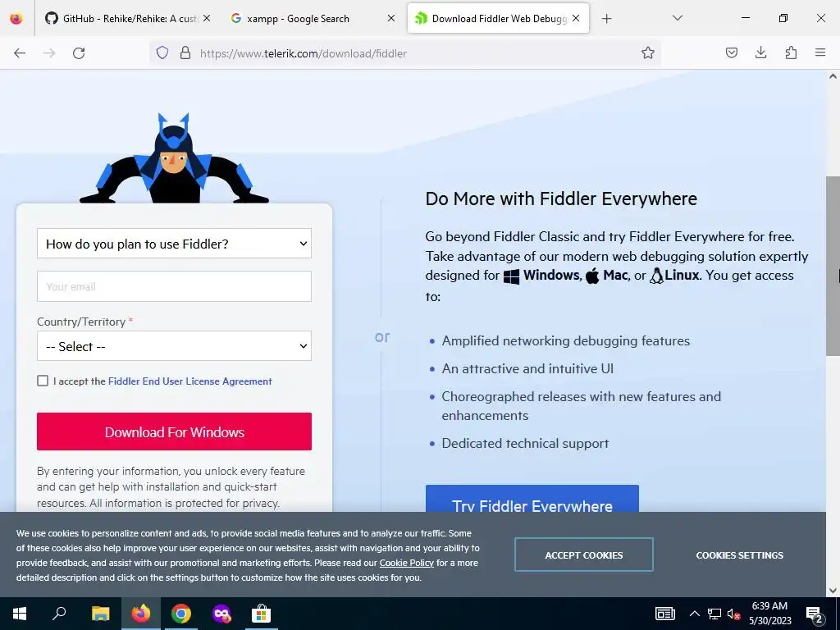Open News and interests taskbar icon
This screenshot has height=630, width=840.
pos(664,614)
